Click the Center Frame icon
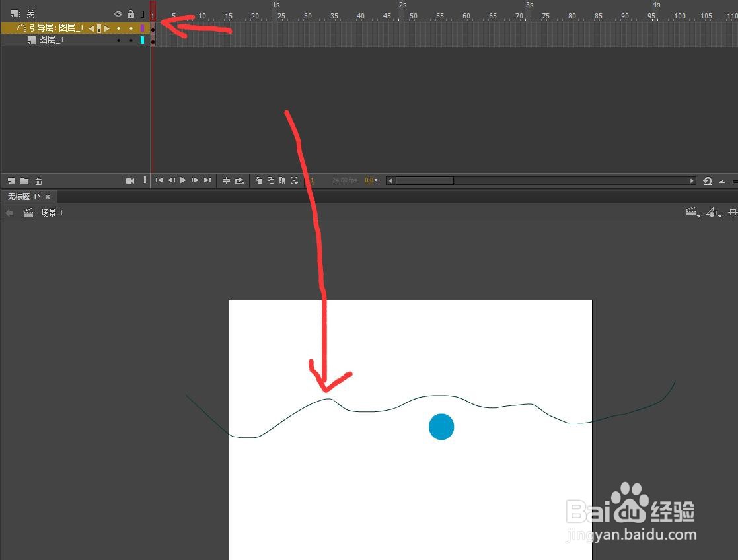 point(226,180)
